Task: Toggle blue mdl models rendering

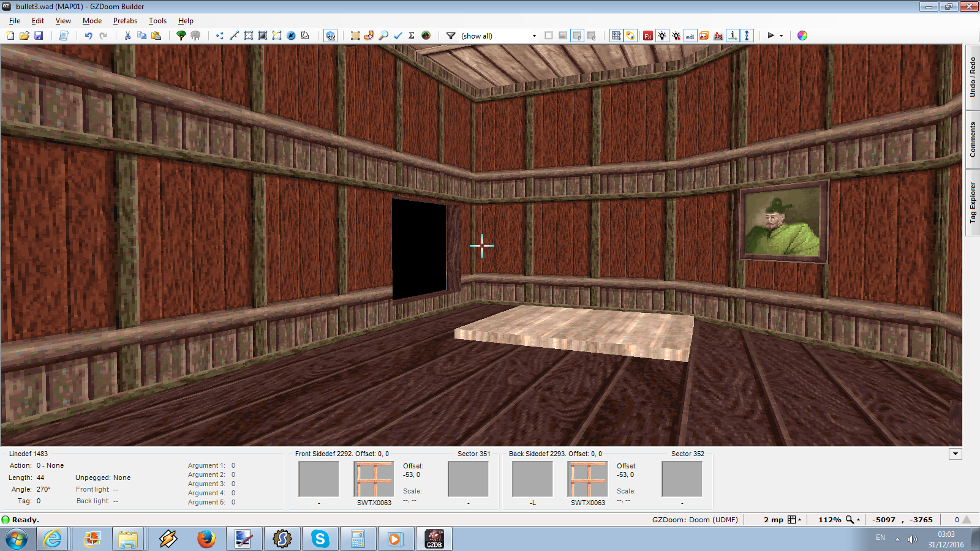Action: click(x=690, y=36)
